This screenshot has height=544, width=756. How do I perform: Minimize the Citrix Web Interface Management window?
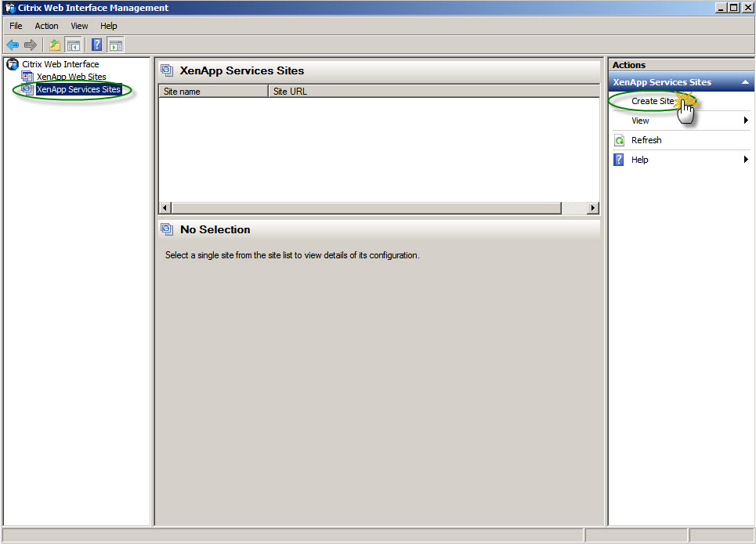click(720, 8)
